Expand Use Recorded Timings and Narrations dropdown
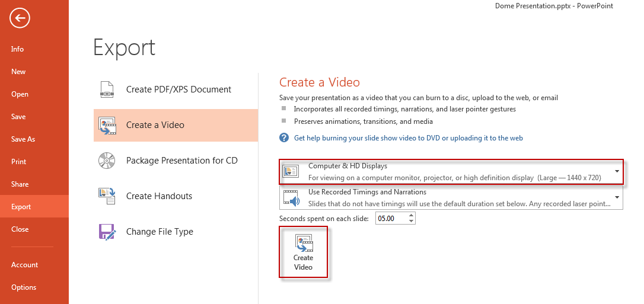The height and width of the screenshot is (304, 644). pyautogui.click(x=617, y=197)
